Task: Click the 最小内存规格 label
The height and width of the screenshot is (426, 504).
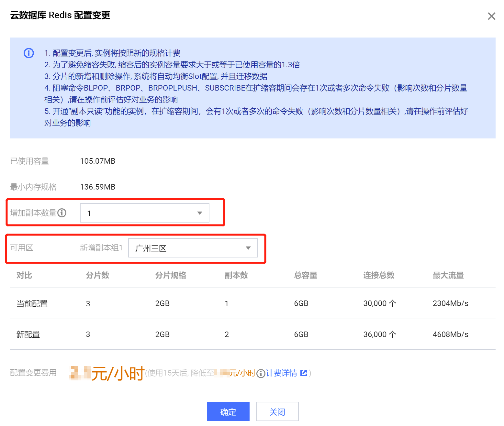Action: pos(33,187)
